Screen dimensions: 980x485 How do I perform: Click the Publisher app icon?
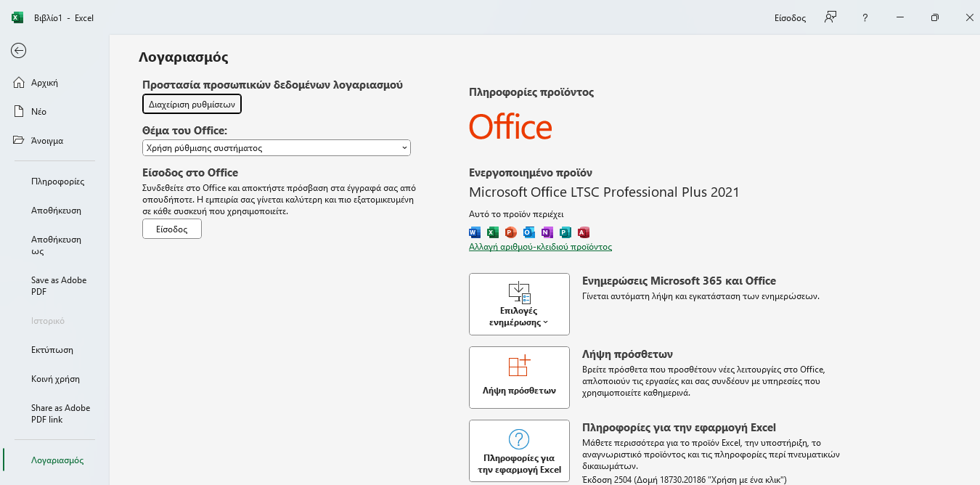pos(565,232)
